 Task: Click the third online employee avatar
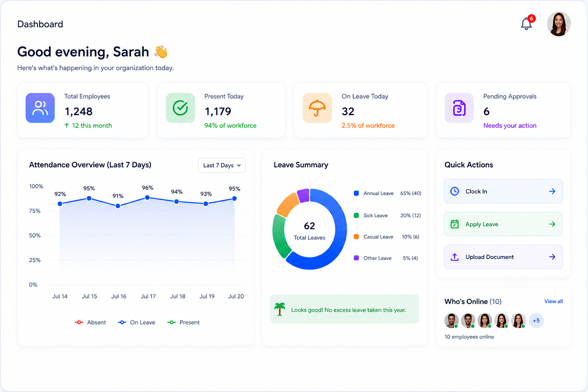click(x=485, y=321)
